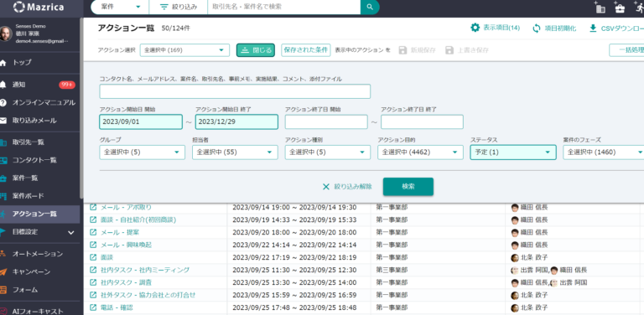The width and height of the screenshot is (644, 315).
Task: Click the 表示項目(14) gear icon
Action: pos(475,28)
